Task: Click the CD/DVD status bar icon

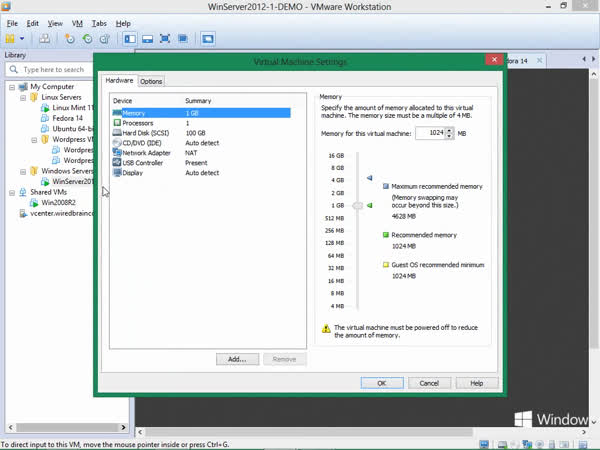Action: pos(515,444)
